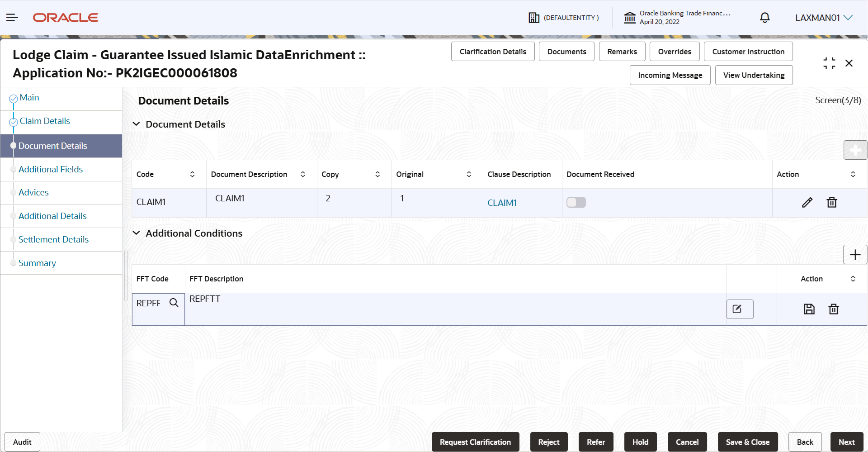Open notifications via the bell icon

coord(765,17)
